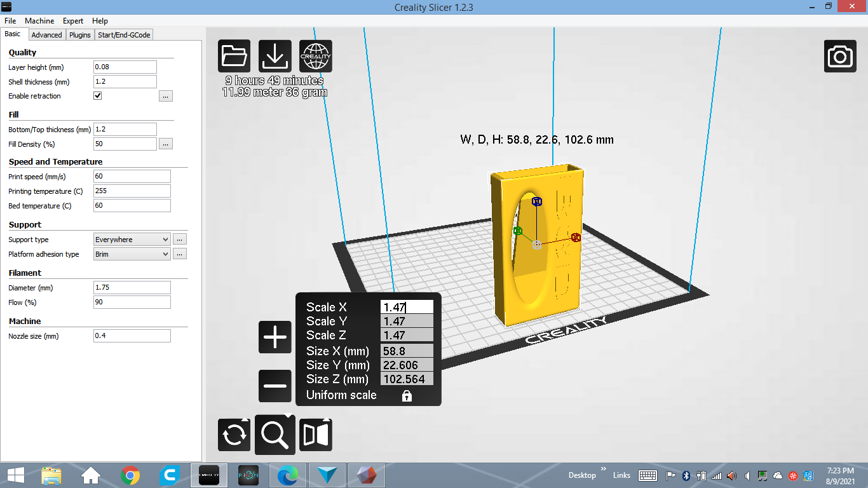Open the touch keyboard icon in the taskbar

[x=648, y=475]
